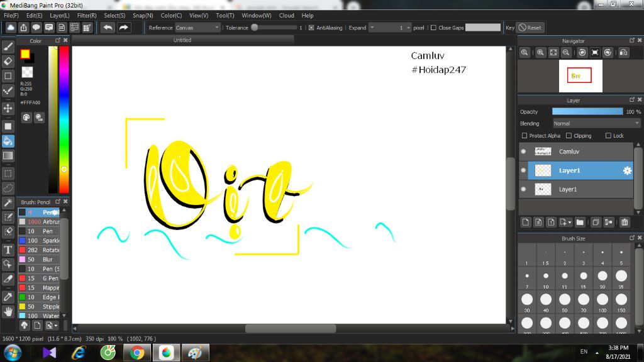The height and width of the screenshot is (362, 644).
Task: Duplicate layer icon in Layer panel
Action: tap(596, 222)
